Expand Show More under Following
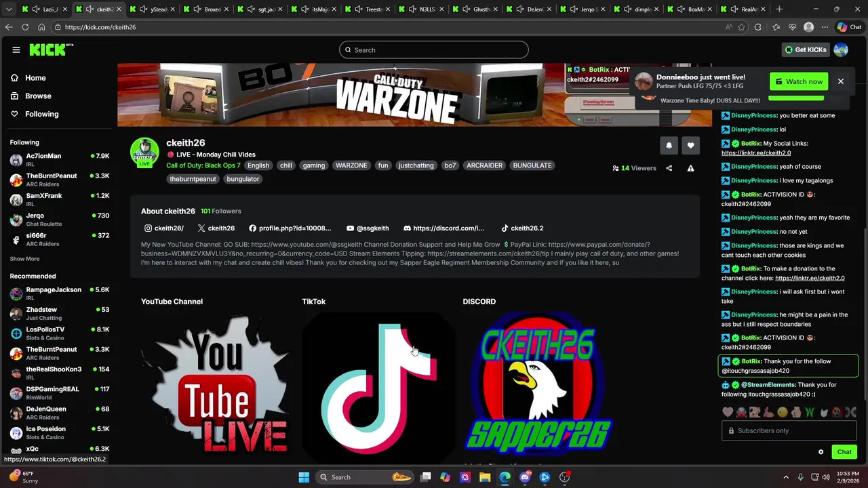Screen dimensions: 868x488 pyautogui.click(x=24, y=259)
